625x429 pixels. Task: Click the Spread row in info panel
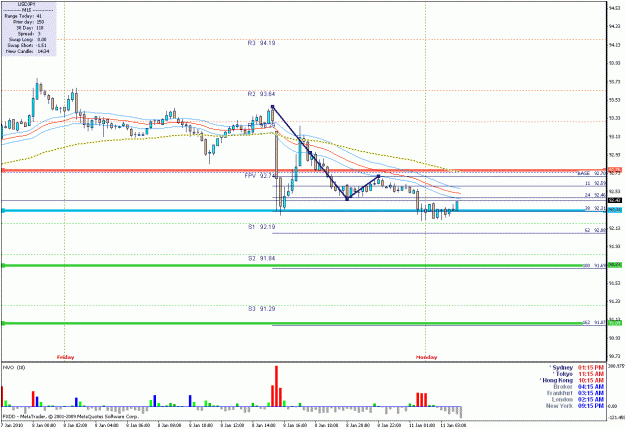click(x=29, y=34)
